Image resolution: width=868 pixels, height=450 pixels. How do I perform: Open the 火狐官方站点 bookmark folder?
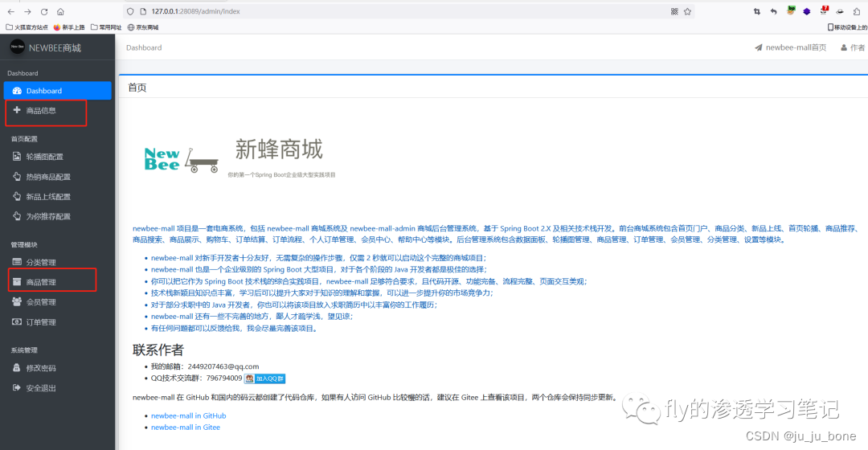pos(27,27)
